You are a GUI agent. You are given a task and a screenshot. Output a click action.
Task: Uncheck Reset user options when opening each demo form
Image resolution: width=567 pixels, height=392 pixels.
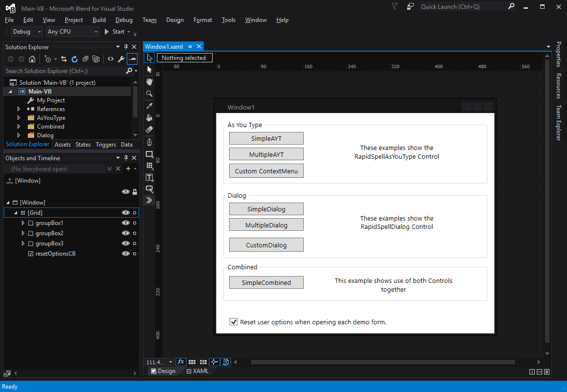click(234, 321)
